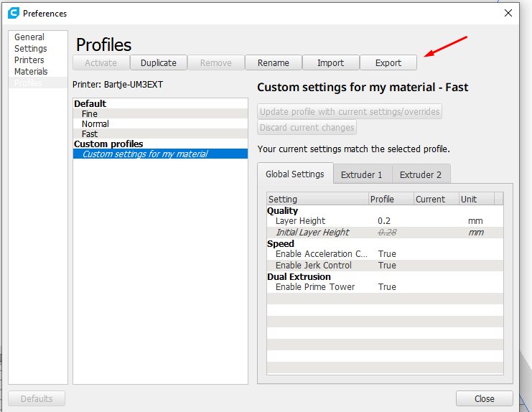Export the selected profile
The image size is (532, 412).
pyautogui.click(x=388, y=63)
